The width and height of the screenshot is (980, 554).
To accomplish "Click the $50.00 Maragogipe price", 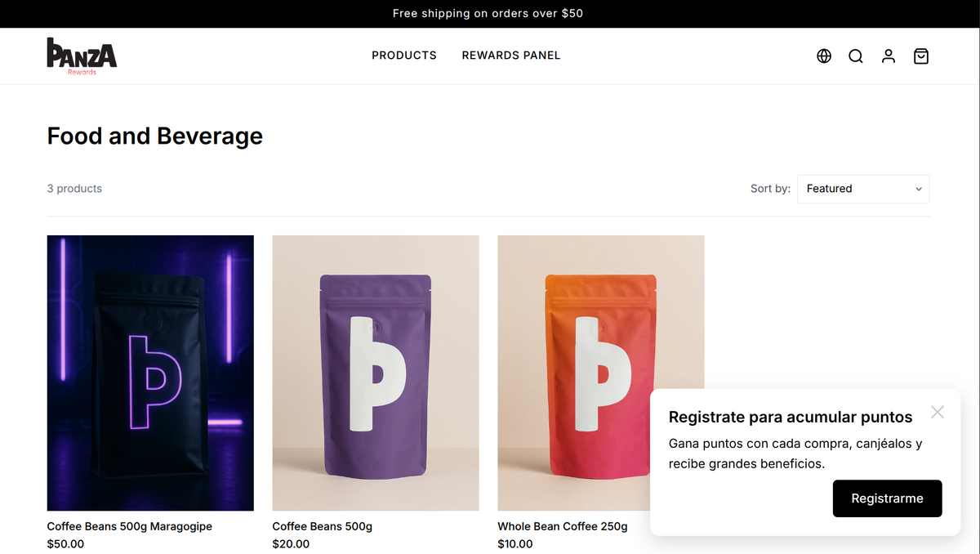I will (65, 544).
